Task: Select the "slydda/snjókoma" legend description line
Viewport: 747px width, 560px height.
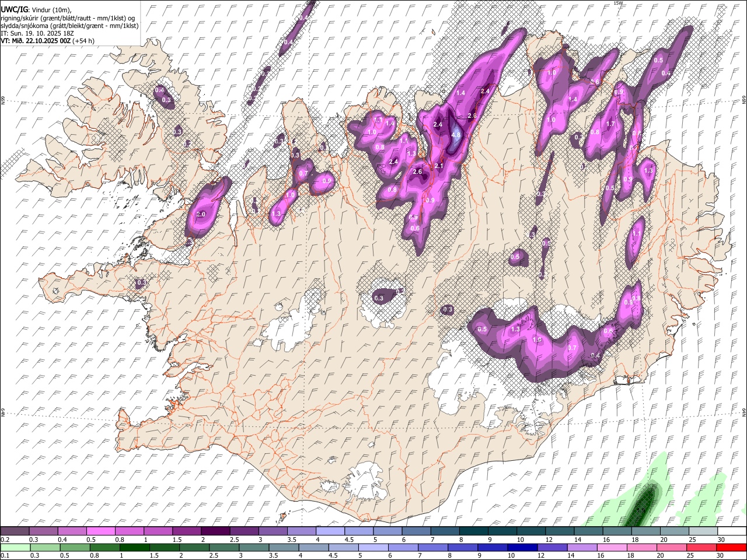Action: tap(69, 26)
